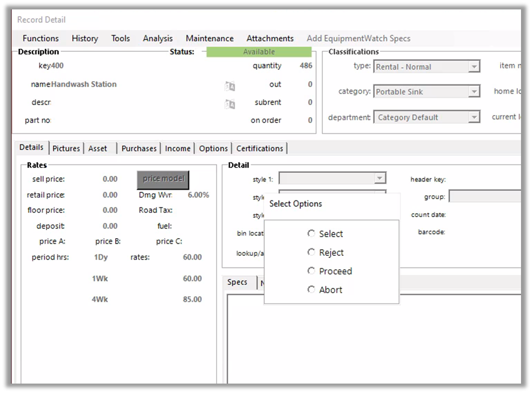
Task: Expand the department dropdown showing Category Default
Action: tap(474, 117)
